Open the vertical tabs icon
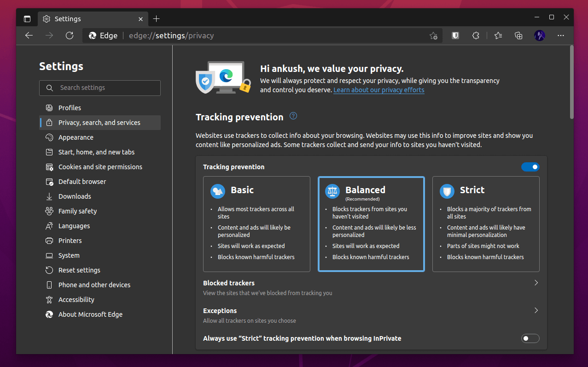Screen dimensions: 588x367 [27, 19]
